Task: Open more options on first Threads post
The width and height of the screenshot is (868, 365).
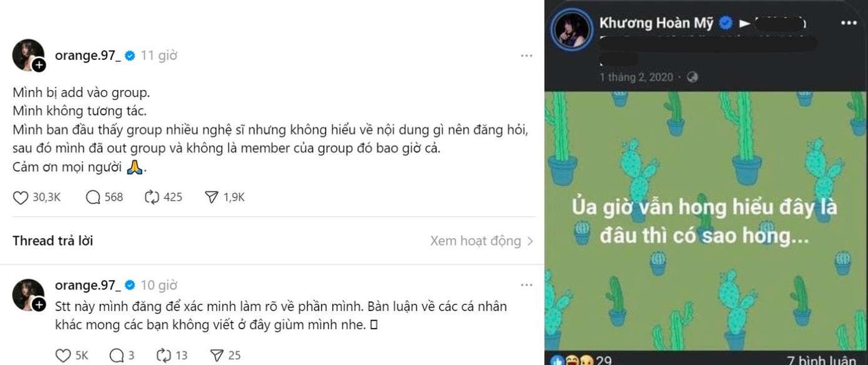Action: [526, 56]
